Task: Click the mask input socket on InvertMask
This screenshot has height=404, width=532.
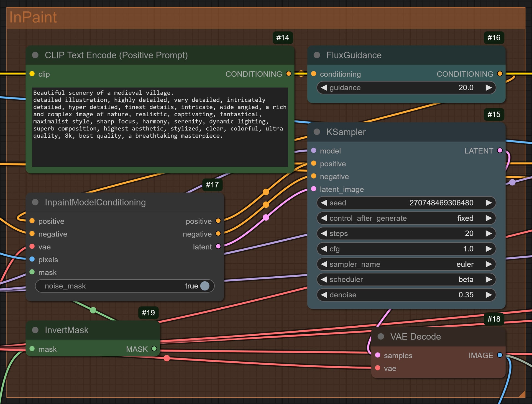Action: (x=32, y=349)
